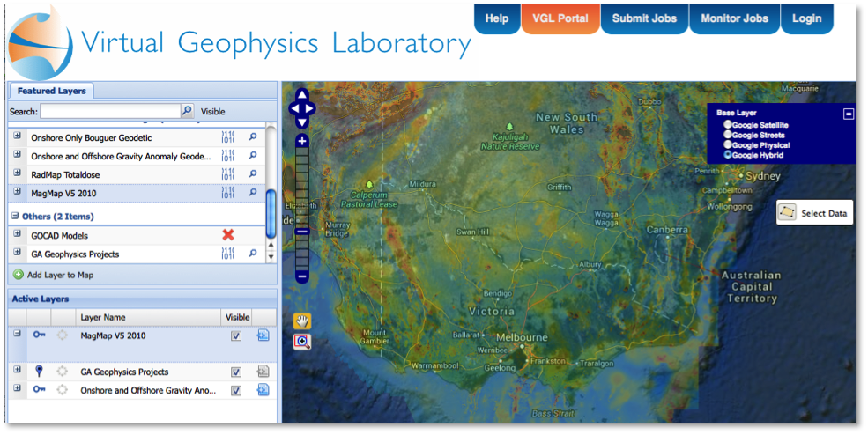Expand active GA Geophysics Projects layer details

[x=17, y=370]
